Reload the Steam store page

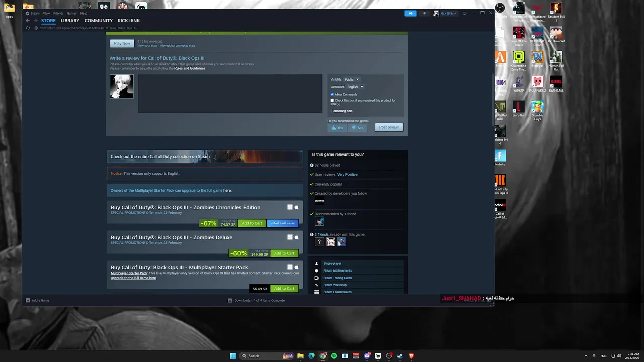click(28, 28)
